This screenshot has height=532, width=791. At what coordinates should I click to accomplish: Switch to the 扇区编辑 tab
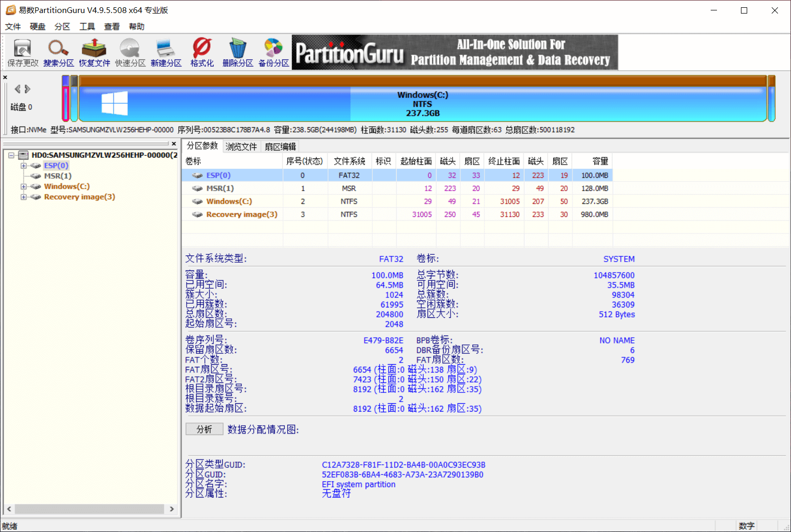pyautogui.click(x=280, y=147)
